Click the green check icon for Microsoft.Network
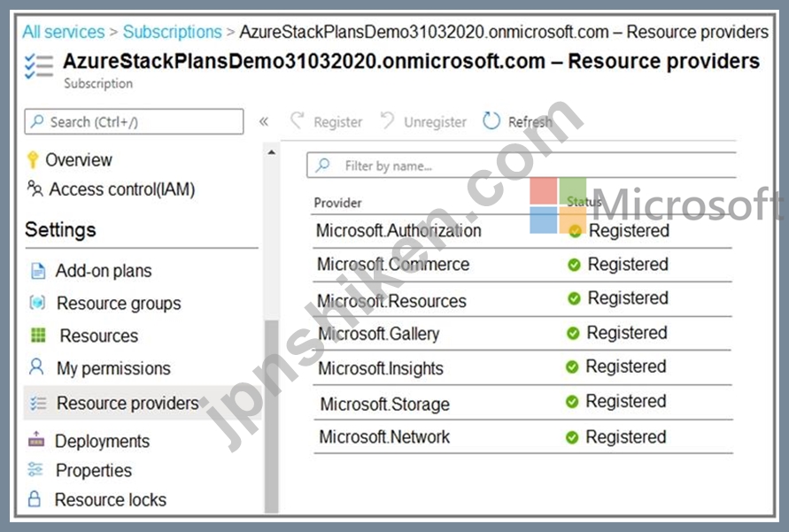 (x=572, y=437)
